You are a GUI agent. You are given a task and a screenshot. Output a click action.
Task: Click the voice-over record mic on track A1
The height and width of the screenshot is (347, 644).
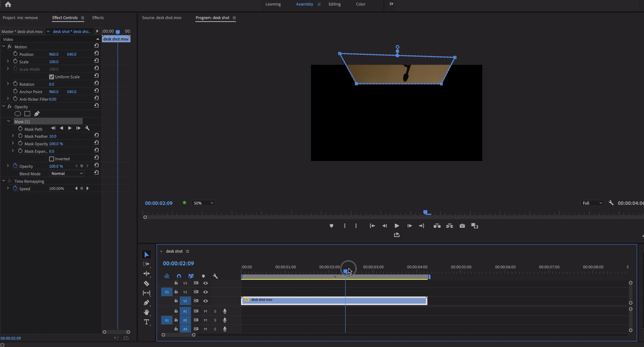225,311
